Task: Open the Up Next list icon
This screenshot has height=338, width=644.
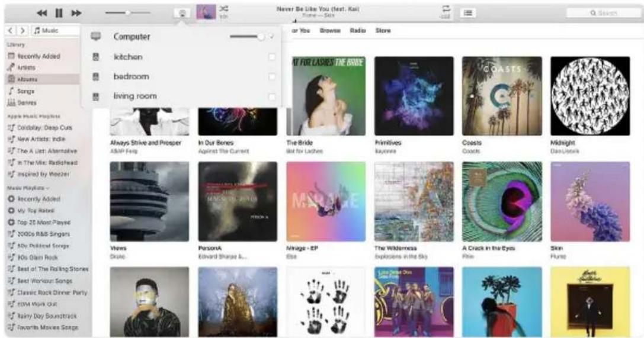Action: (x=468, y=13)
